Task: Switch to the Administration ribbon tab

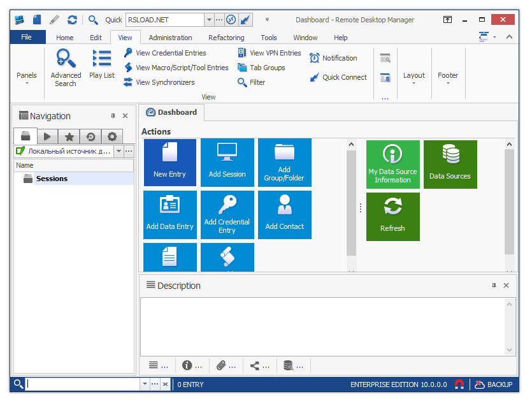Action: (x=170, y=38)
